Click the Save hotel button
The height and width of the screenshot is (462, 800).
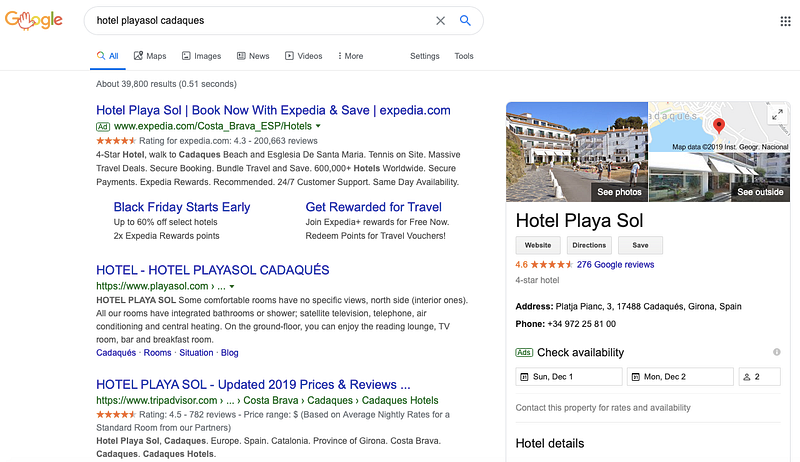(640, 245)
